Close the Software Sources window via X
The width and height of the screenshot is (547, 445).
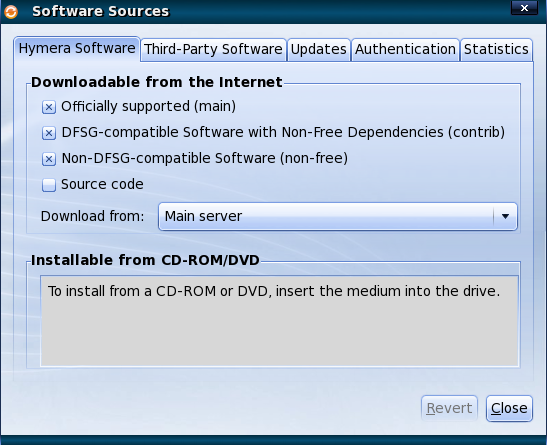coord(524,8)
